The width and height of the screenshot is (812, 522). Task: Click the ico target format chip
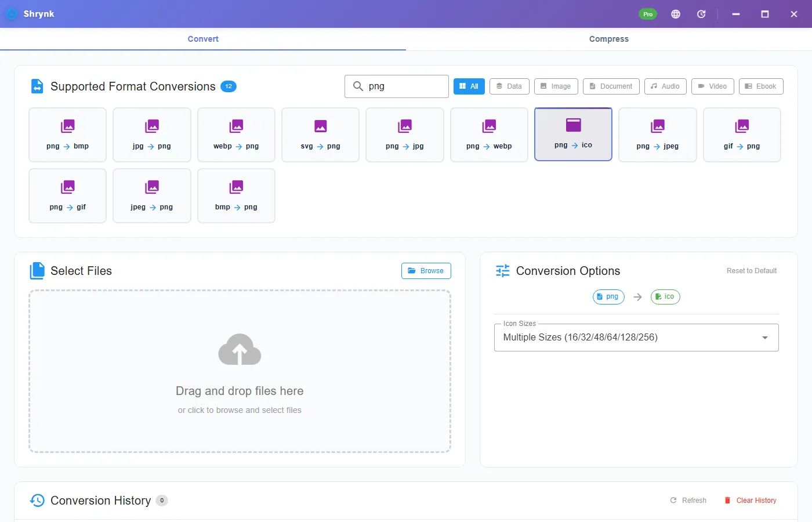665,296
